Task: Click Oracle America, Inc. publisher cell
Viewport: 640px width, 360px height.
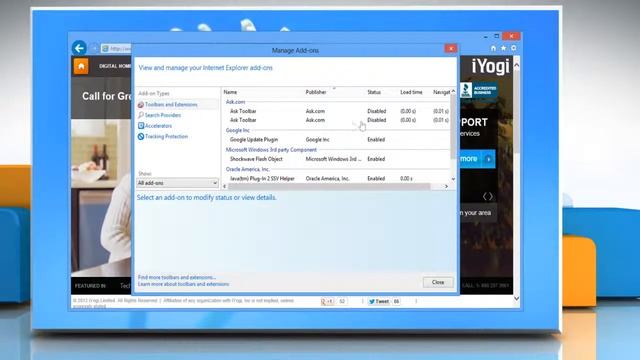Action: tap(327, 178)
